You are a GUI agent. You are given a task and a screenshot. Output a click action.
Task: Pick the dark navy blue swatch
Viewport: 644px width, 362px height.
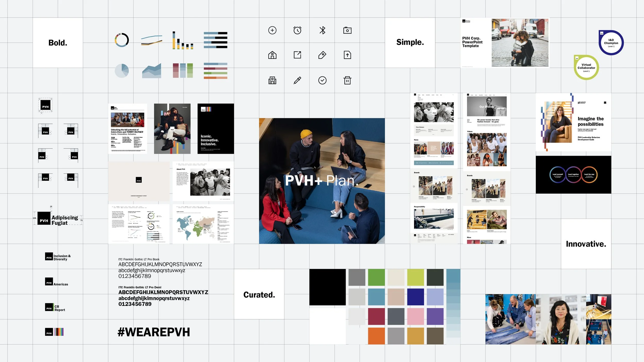point(416,297)
